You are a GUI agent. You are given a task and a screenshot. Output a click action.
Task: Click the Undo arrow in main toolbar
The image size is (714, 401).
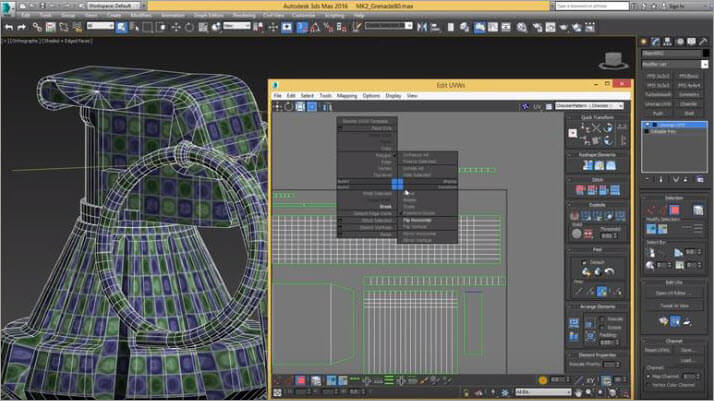pos(9,27)
